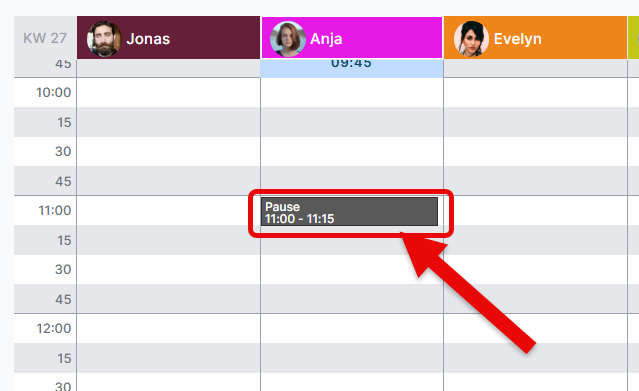
Task: Click the KW 27 week label
Action: click(x=45, y=38)
